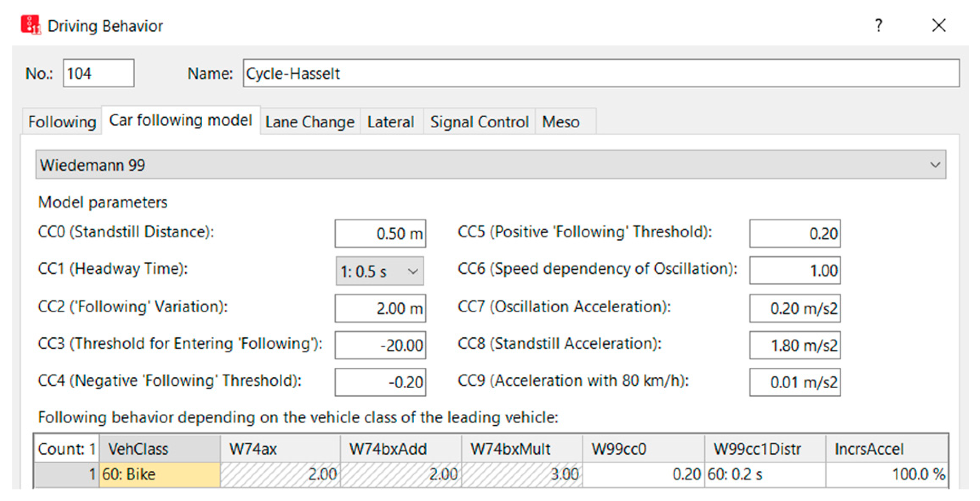The width and height of the screenshot is (980, 501).
Task: Click the W74ax column header
Action: coord(280,449)
